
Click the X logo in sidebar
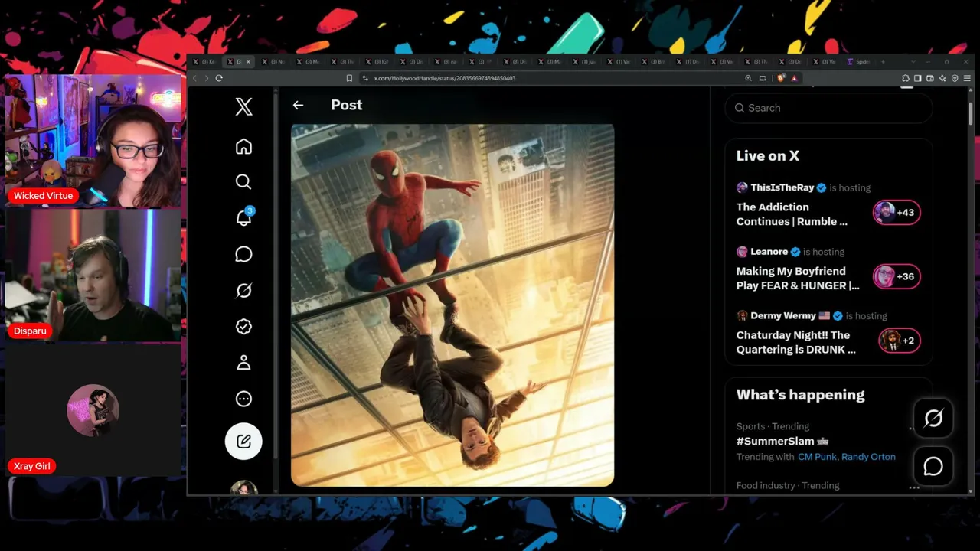(243, 107)
